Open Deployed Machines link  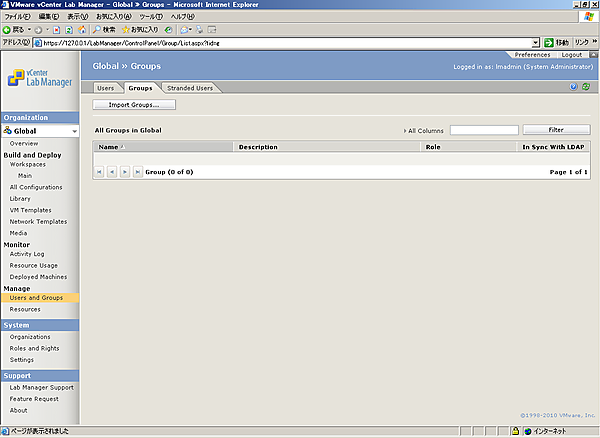[38, 277]
